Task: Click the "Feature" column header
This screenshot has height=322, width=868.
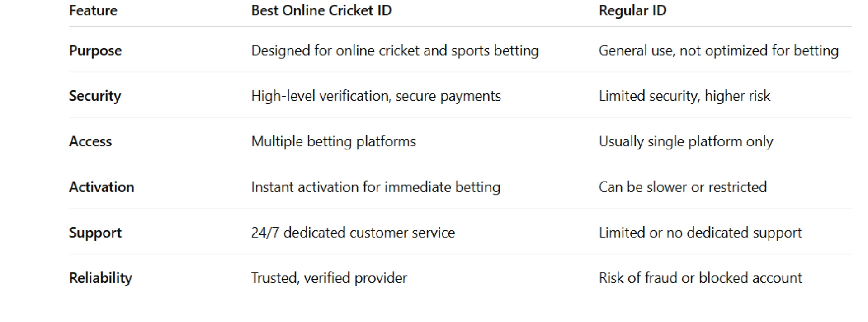Action: click(x=93, y=10)
